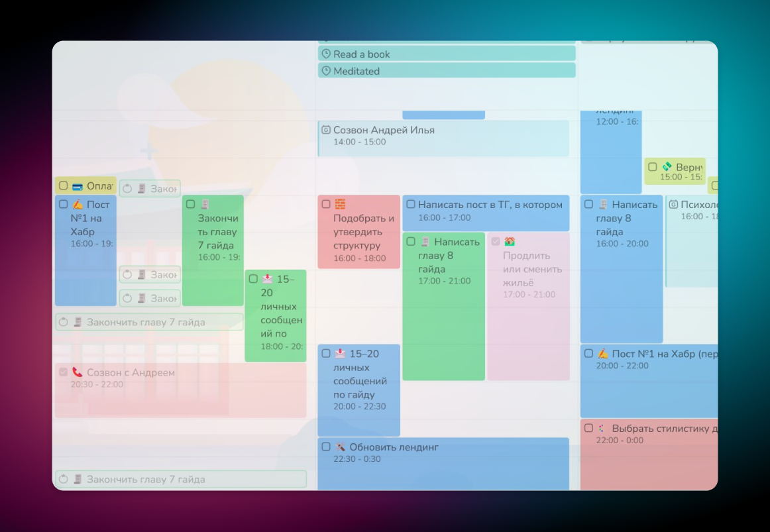Screen dimensions: 770x532
Task: Click the recurrence clock icon on Созвон Андрей Илья
Action: (326, 130)
